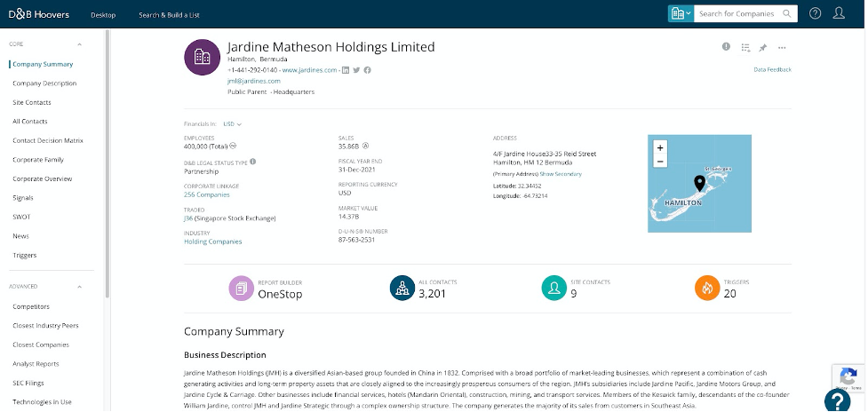This screenshot has width=868, height=412.
Task: Open the help question mark icon in header
Action: click(815, 14)
